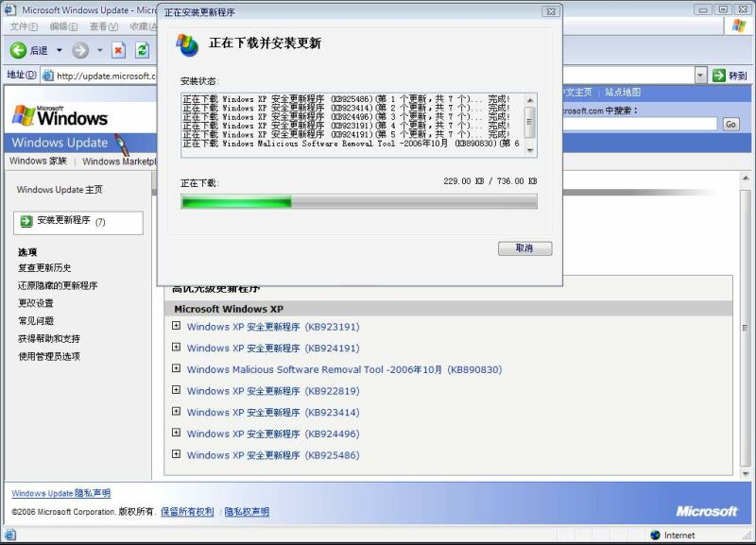Click the Internet zone globe icon in status bar
The image size is (756, 545).
tap(655, 535)
